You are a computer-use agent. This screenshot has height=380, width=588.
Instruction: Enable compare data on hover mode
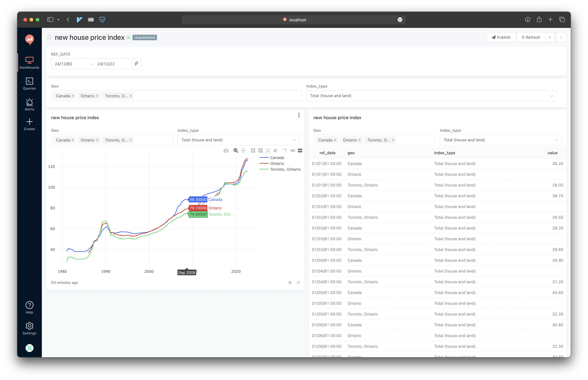pyautogui.click(x=300, y=151)
